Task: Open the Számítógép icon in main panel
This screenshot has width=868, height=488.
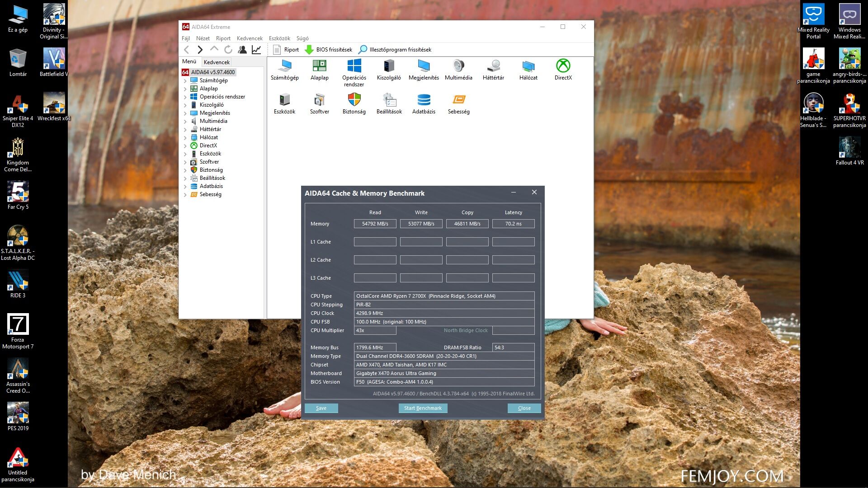Action: point(284,70)
